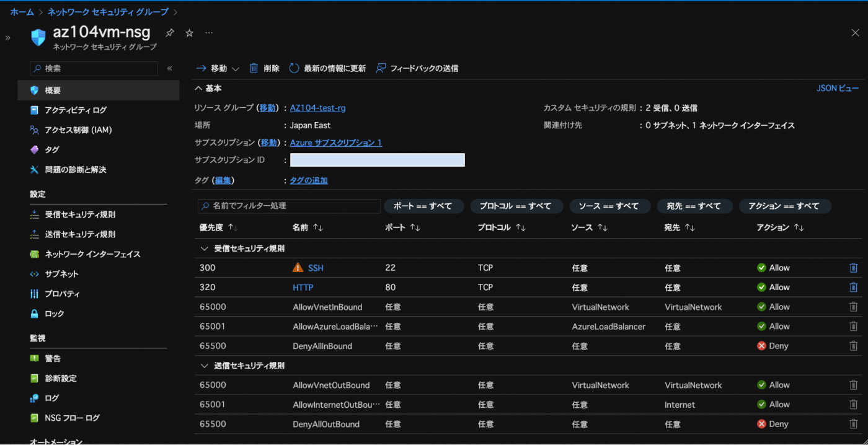Collapse 送信セキュリティ規則 group in table

coord(205,366)
